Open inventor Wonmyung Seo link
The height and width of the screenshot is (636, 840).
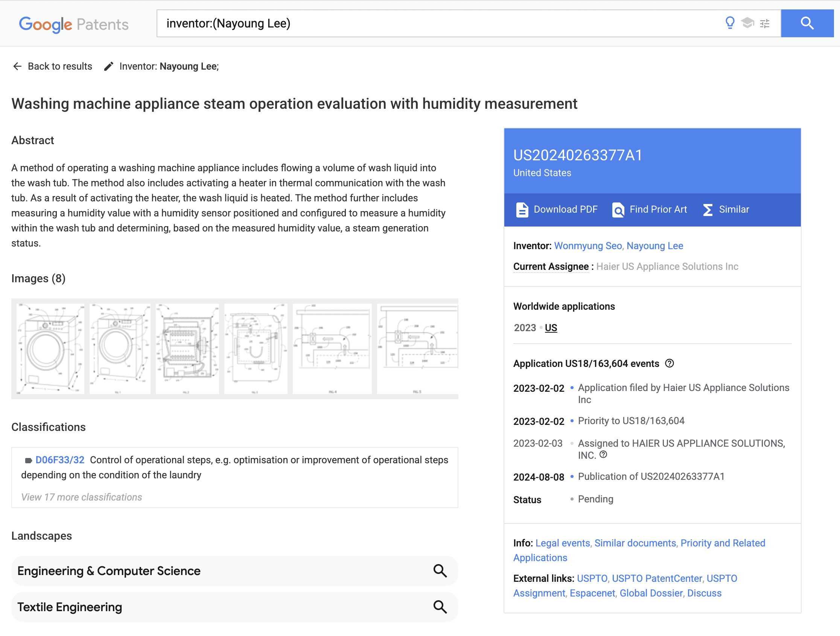588,246
